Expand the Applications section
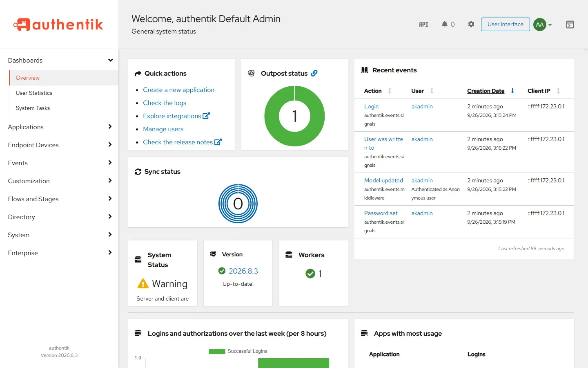Image resolution: width=588 pixels, height=368 pixels. 59,127
